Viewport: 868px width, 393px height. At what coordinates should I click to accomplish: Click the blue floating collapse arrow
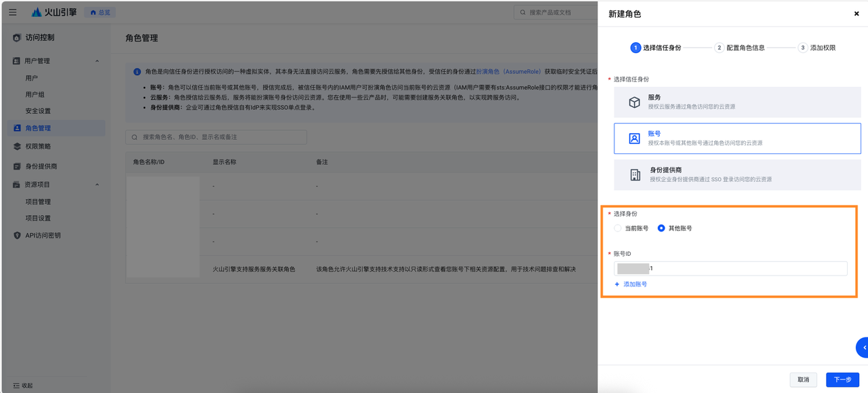pyautogui.click(x=863, y=348)
